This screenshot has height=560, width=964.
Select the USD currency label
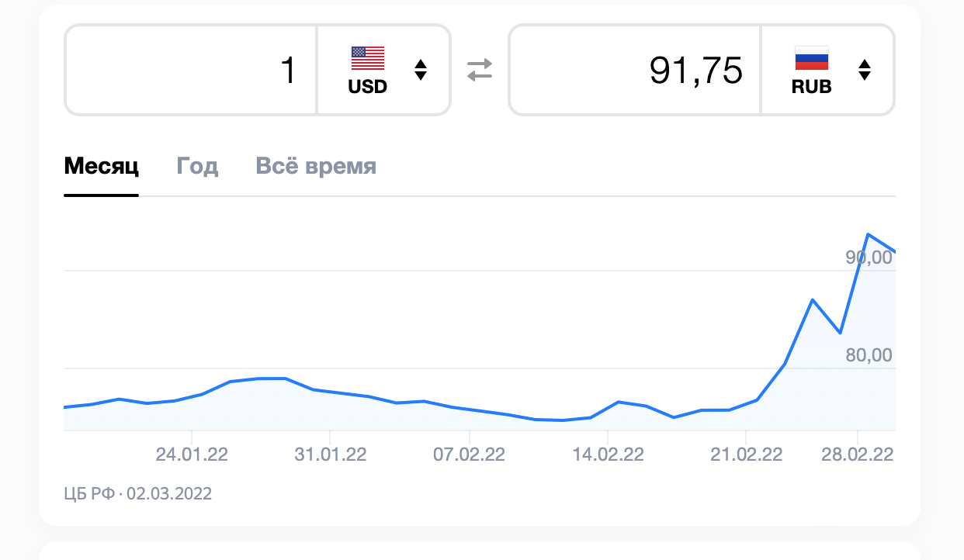369,88
